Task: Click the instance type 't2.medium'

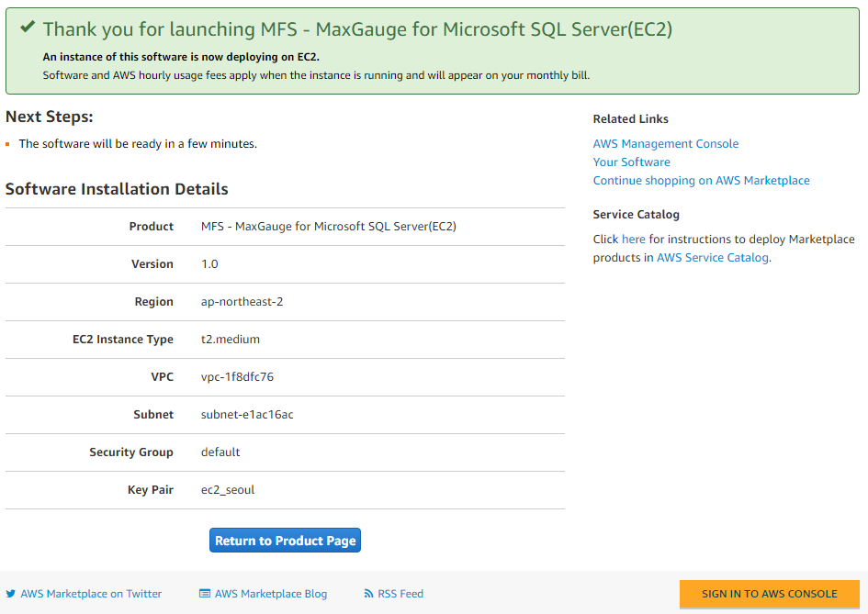Action: [x=231, y=339]
